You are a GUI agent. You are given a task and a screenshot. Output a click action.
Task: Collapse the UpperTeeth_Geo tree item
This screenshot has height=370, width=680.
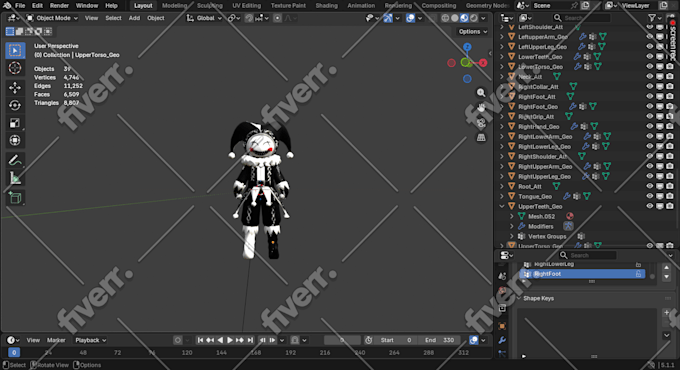point(502,206)
